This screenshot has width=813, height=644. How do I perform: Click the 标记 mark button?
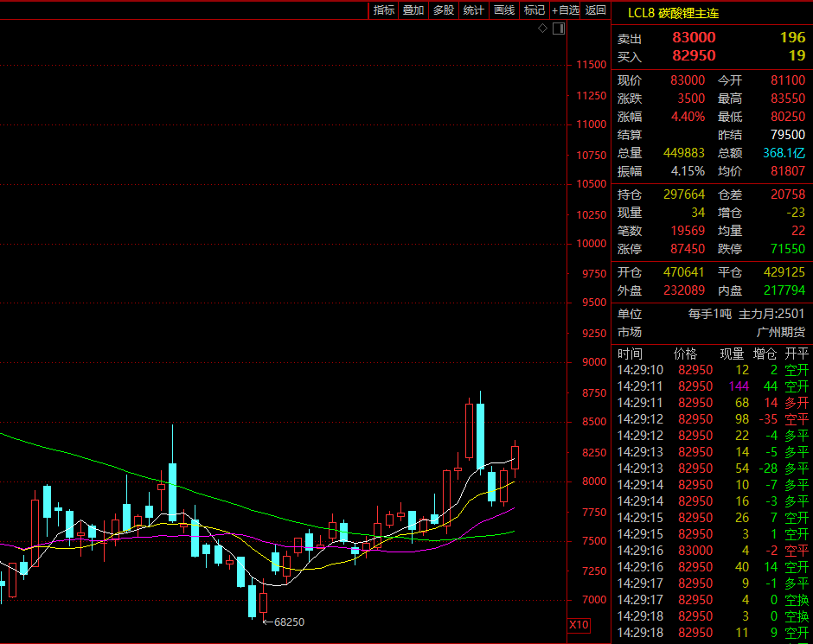[x=534, y=10]
